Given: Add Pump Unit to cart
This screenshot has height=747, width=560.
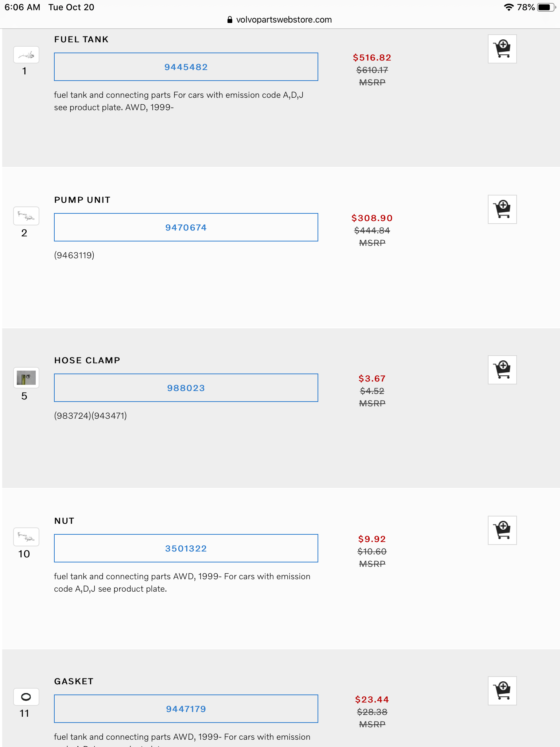Looking at the screenshot, I should pyautogui.click(x=502, y=209).
